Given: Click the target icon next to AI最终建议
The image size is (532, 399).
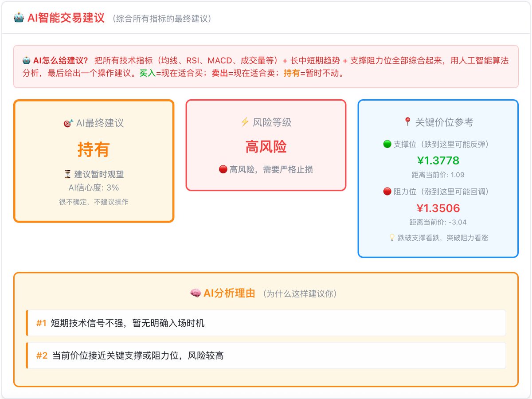Looking at the screenshot, I should [x=68, y=123].
